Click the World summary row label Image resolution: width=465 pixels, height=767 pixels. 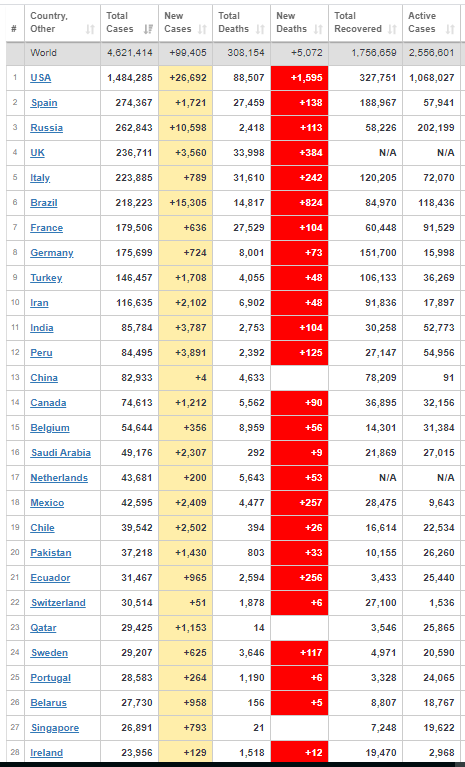click(x=44, y=53)
